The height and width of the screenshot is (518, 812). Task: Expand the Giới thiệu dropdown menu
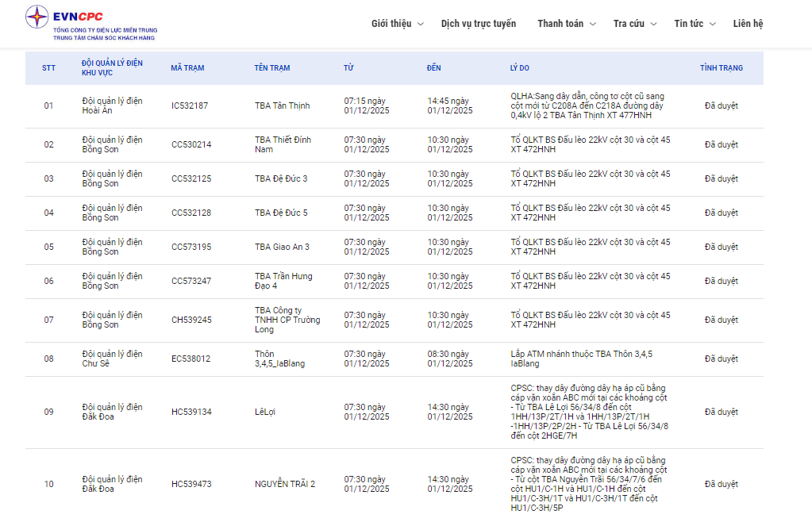tap(397, 24)
